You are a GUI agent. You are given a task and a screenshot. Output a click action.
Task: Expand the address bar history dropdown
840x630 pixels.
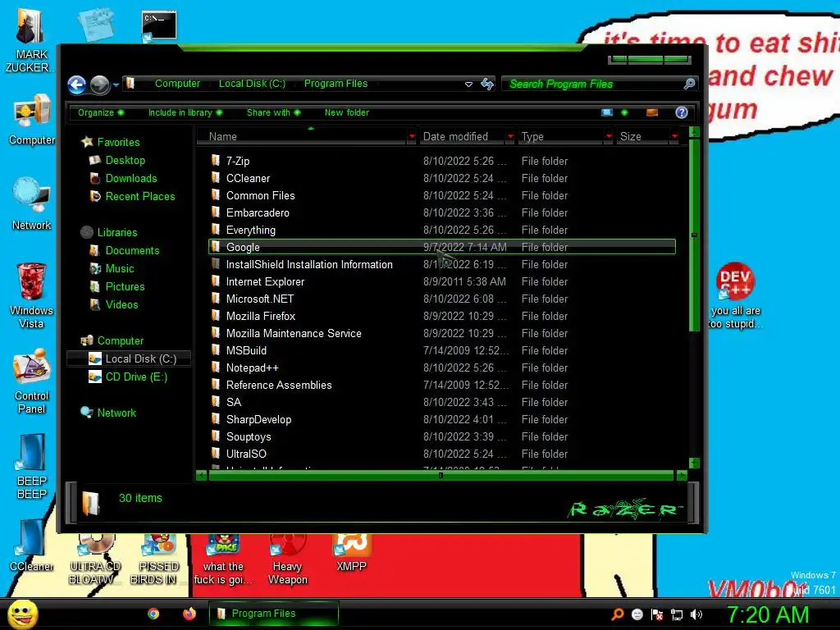[x=468, y=84]
